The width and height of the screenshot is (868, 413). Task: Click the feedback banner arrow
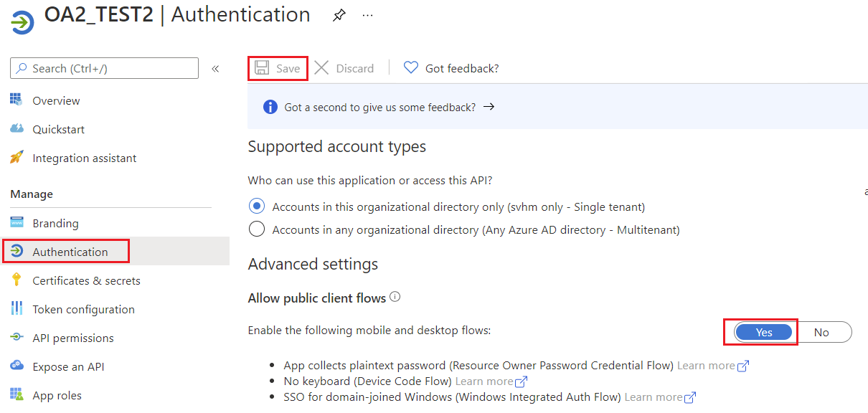pos(489,107)
